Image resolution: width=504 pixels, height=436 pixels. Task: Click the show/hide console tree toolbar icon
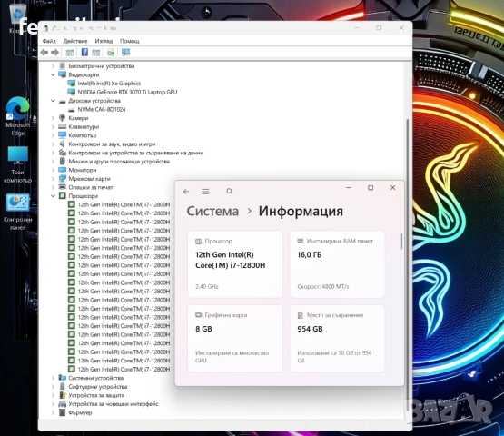[x=70, y=53]
